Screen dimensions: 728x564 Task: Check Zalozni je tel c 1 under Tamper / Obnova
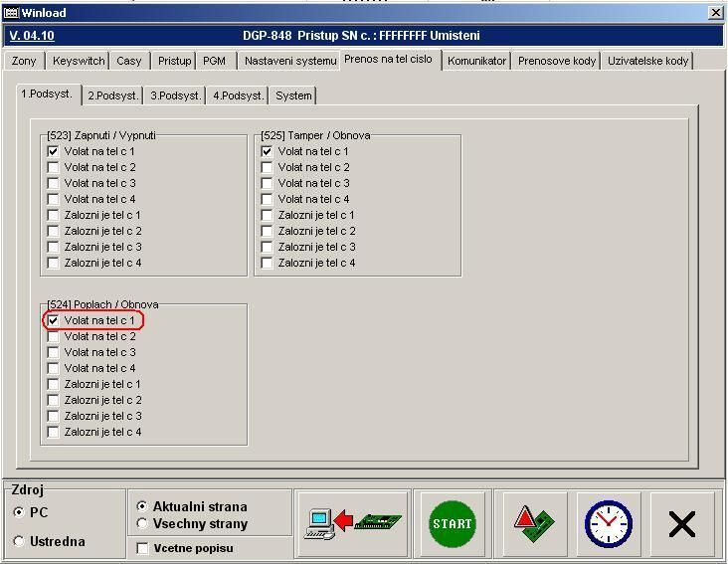267,215
